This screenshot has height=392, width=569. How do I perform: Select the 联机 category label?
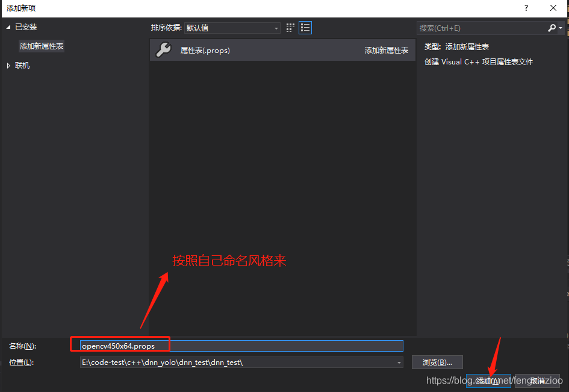[x=22, y=66]
